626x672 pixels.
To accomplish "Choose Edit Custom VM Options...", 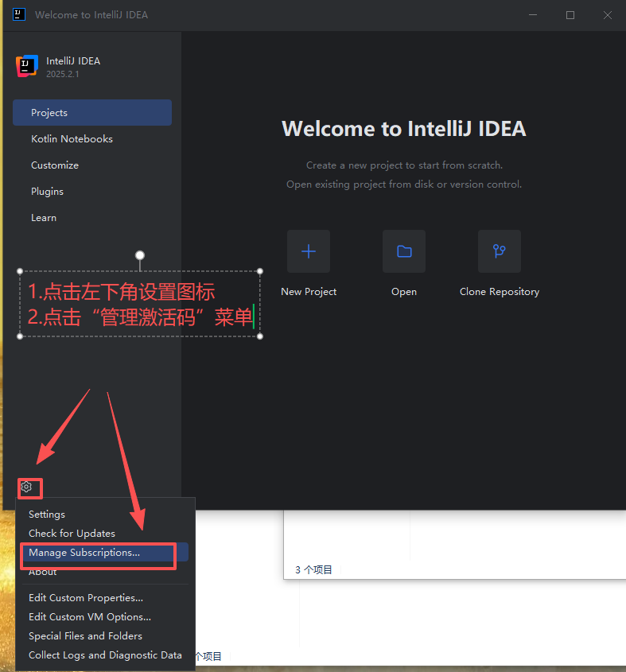I will point(90,617).
